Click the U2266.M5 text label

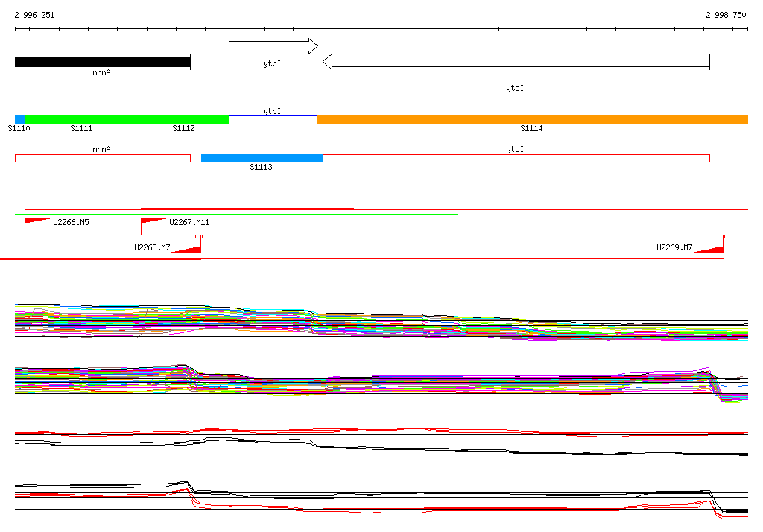71,223
